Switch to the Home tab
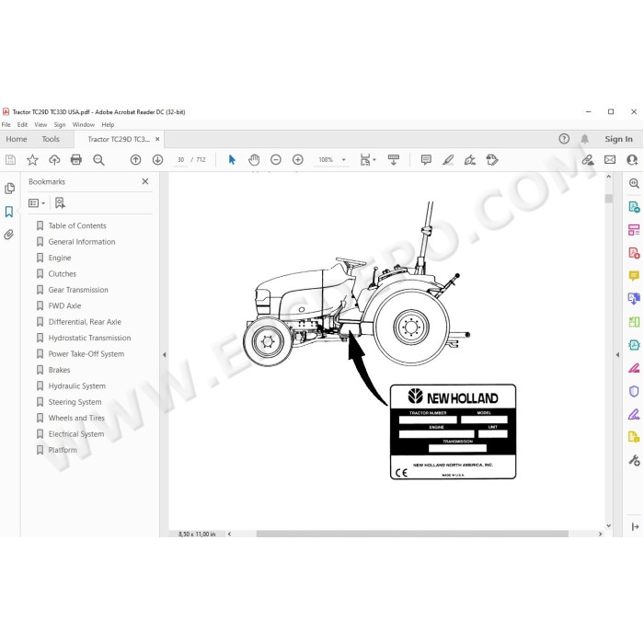Image resolution: width=644 pixels, height=644 pixels. 17,139
